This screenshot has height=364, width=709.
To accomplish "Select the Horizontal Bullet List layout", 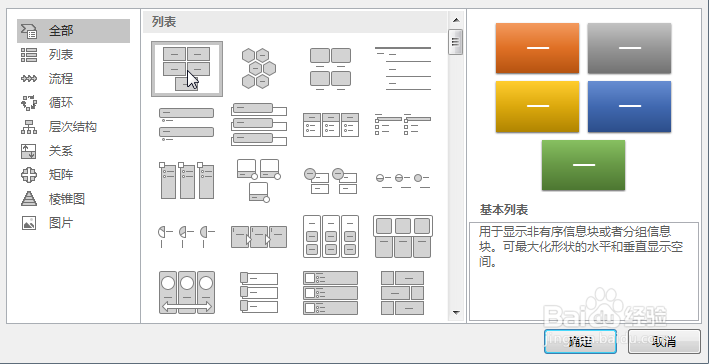I will click(x=331, y=125).
